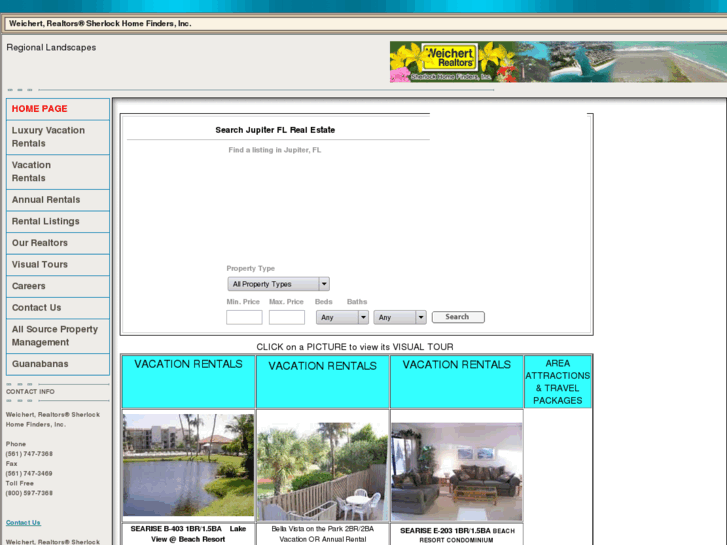Click the Search button
Image resolution: width=727 pixels, height=545 pixels.
coord(458,317)
